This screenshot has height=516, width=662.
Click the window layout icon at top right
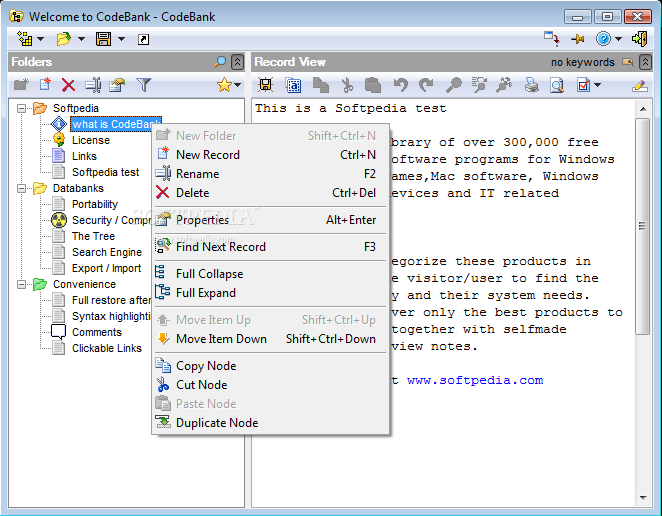pos(552,38)
